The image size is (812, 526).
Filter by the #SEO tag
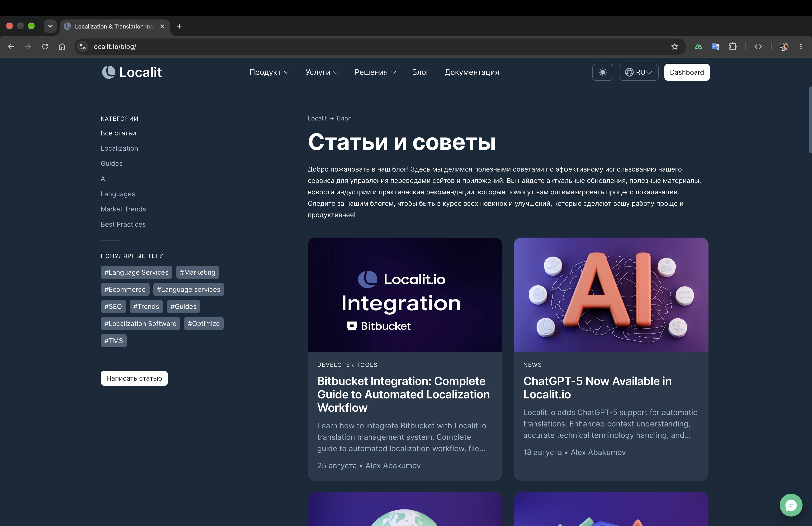click(113, 306)
